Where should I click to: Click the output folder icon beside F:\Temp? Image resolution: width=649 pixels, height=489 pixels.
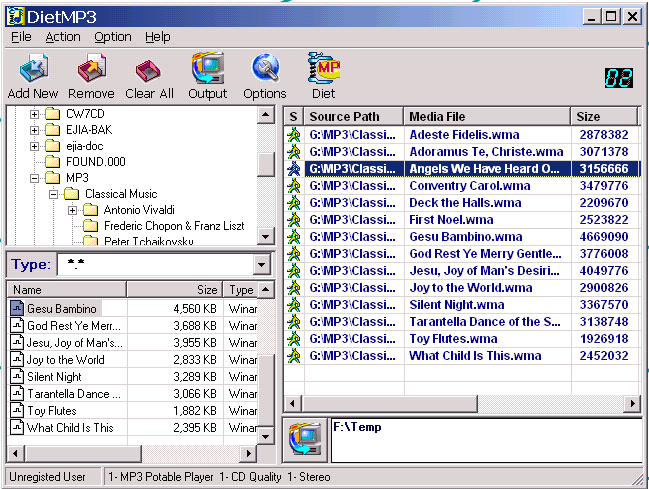pos(305,440)
